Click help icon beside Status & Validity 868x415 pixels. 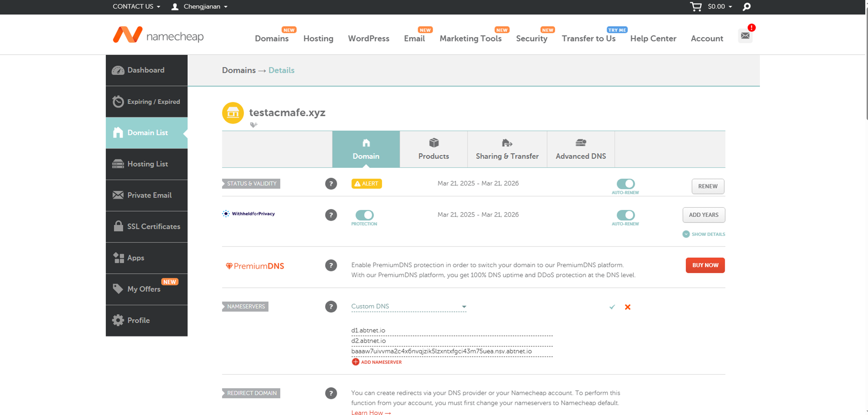coord(331,184)
